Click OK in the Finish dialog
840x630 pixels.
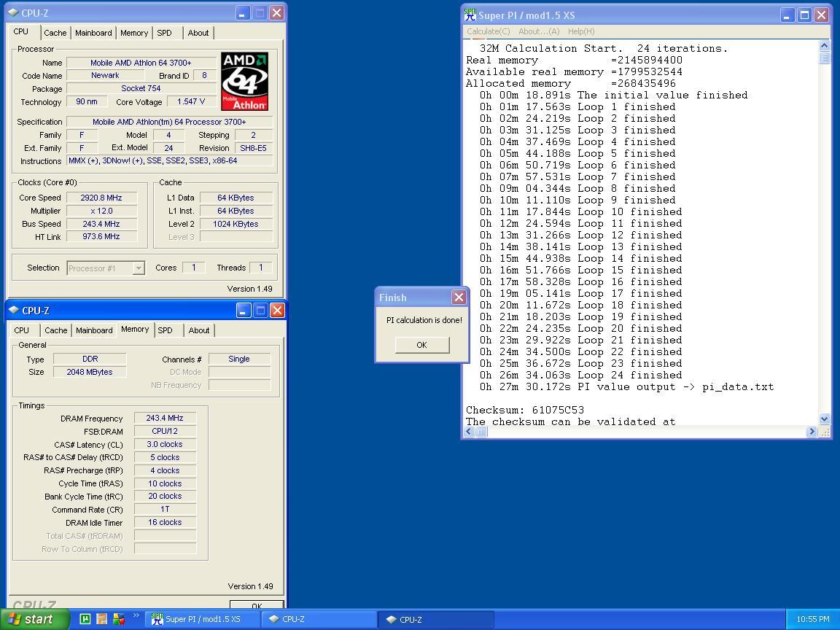coord(421,345)
